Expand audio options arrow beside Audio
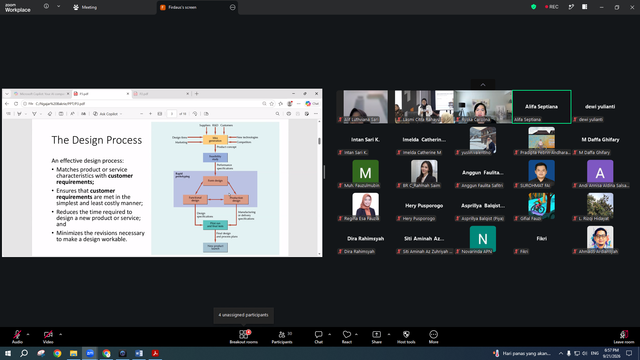The width and height of the screenshot is (640, 360). click(x=28, y=334)
